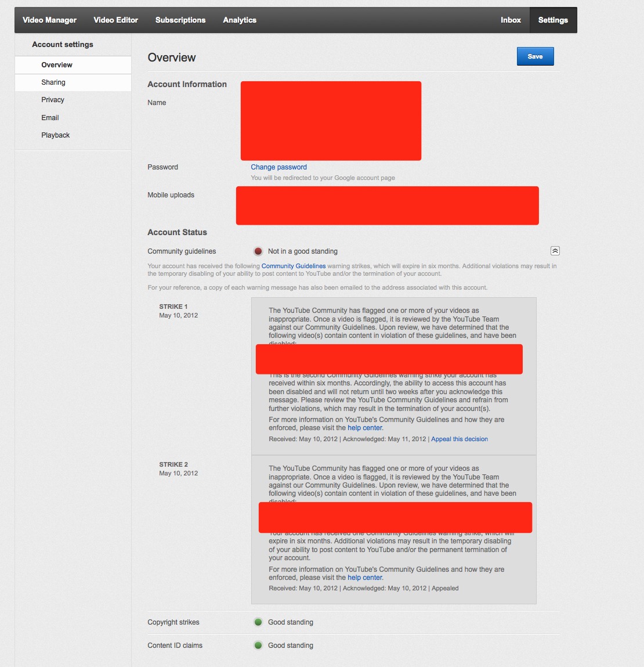Click the Change password link

point(278,167)
